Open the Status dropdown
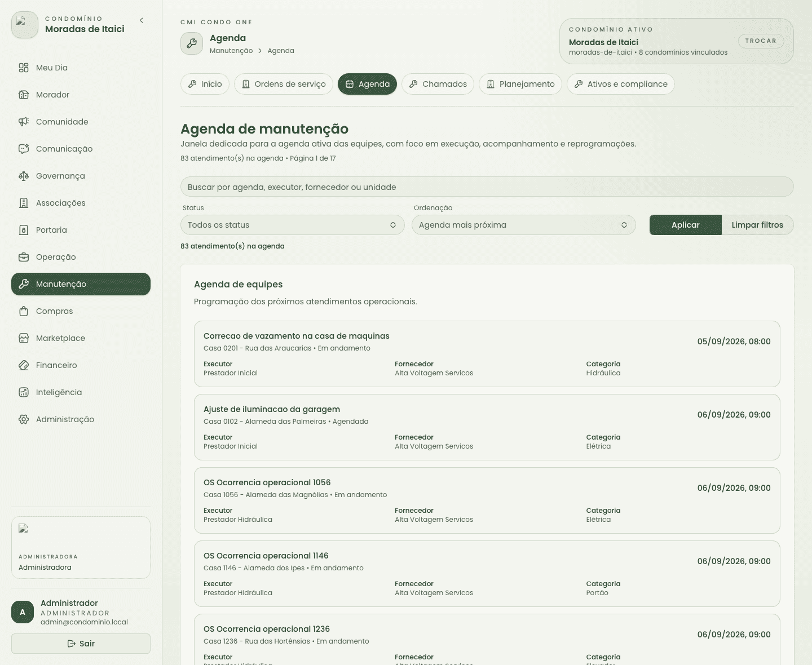 (293, 225)
